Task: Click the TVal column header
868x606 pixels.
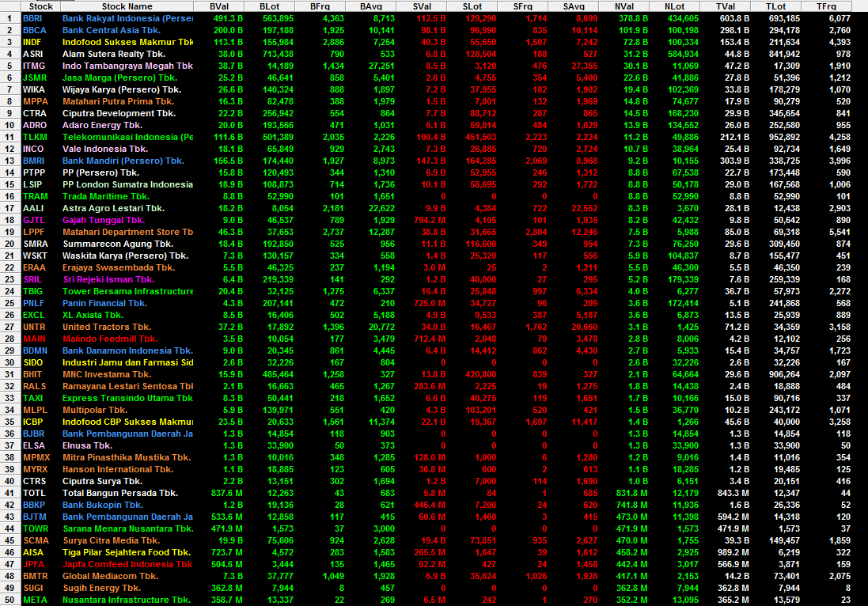Action: click(x=725, y=6)
